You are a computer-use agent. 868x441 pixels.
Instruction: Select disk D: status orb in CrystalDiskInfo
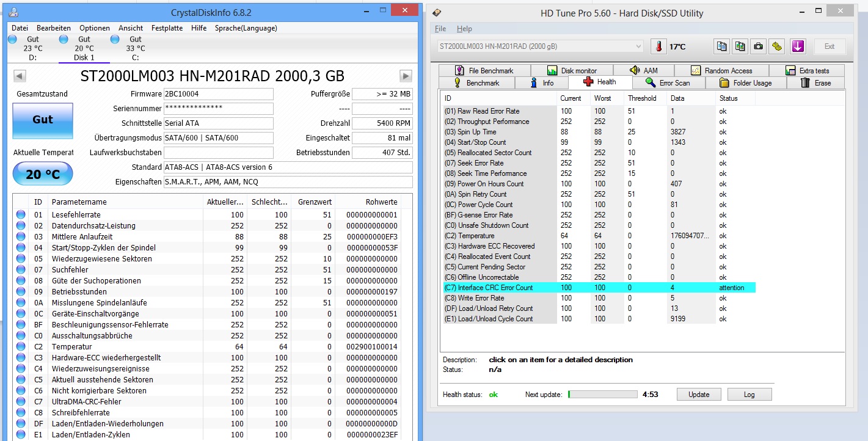point(12,39)
